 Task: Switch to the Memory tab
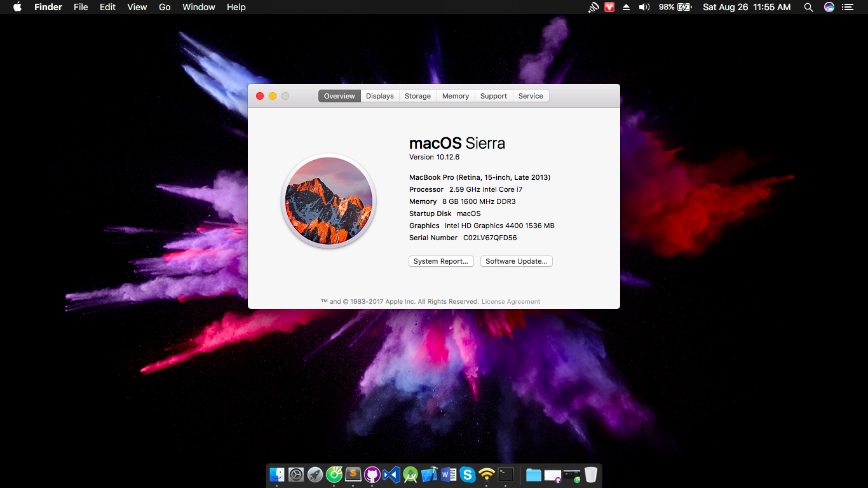456,96
